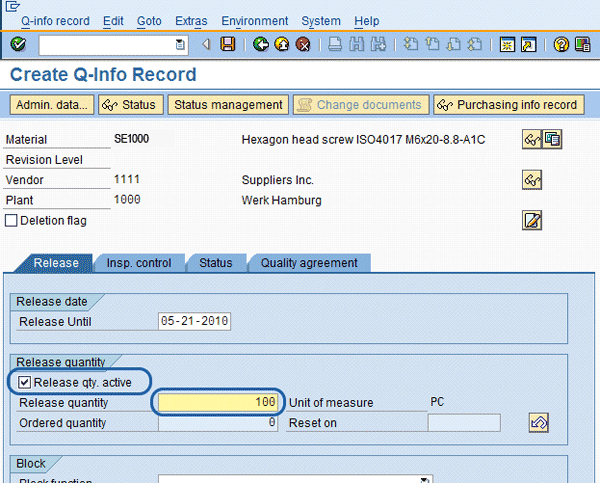Click the Save floppy disk icon
The image size is (600, 483).
pos(228,44)
